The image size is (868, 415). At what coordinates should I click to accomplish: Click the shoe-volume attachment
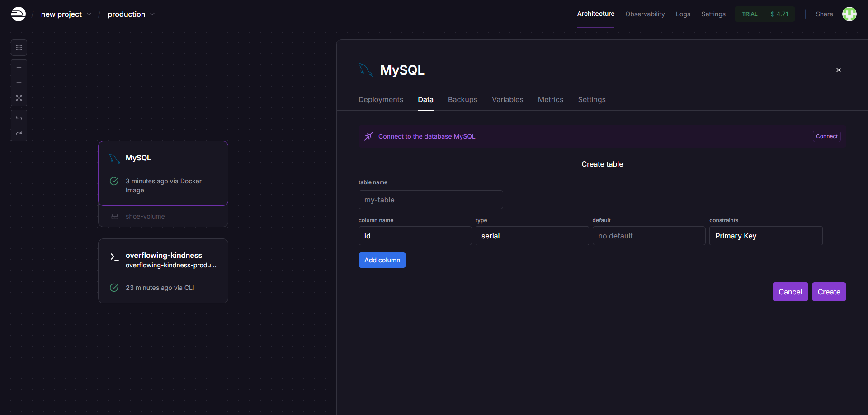[163, 216]
